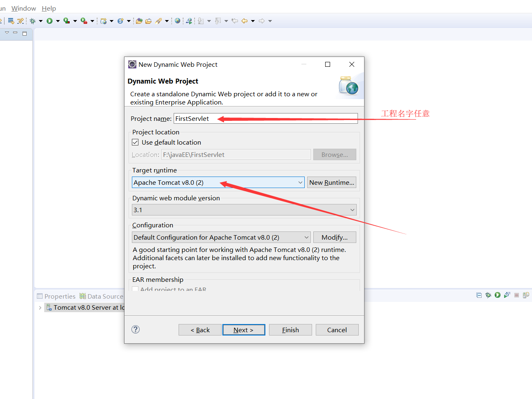This screenshot has width=532, height=399.
Task: Maximize the left side view panel
Action: (25, 33)
